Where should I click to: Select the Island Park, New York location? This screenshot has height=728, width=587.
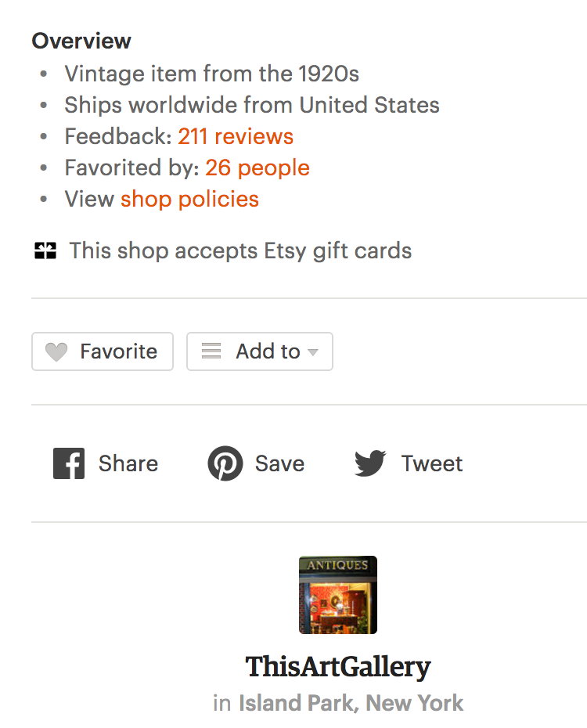tap(351, 703)
